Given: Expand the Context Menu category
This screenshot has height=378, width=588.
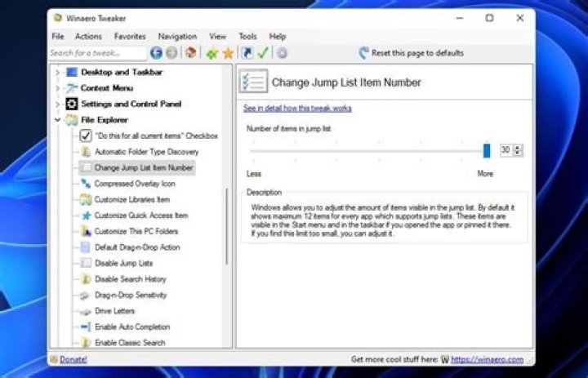Looking at the screenshot, I should [x=57, y=88].
